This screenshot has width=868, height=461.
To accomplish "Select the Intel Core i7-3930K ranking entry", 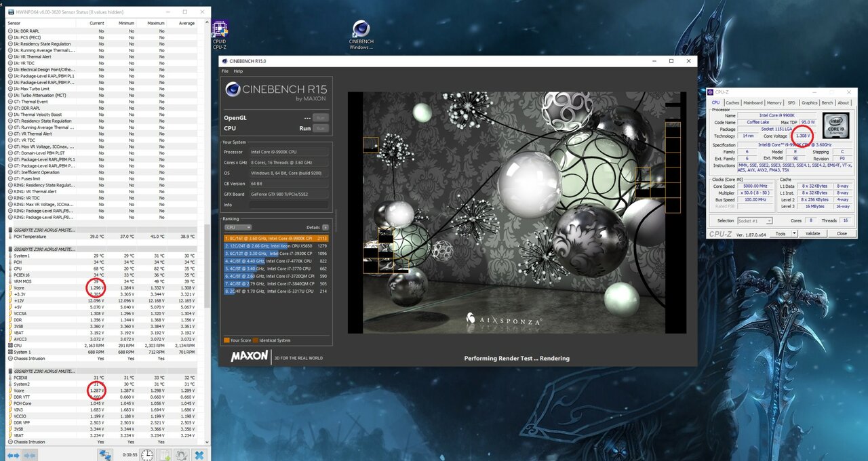I will pos(276,254).
